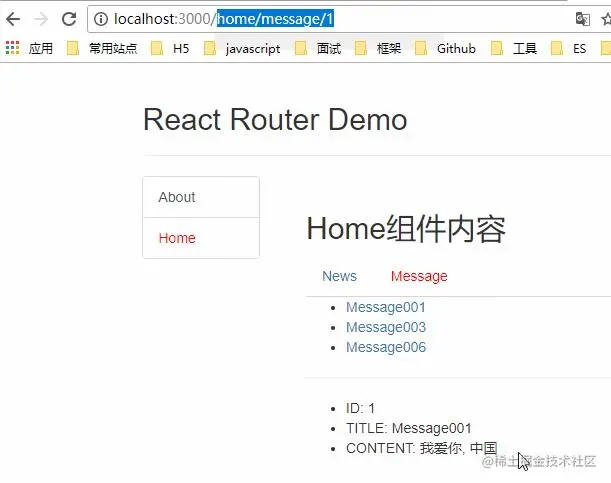This screenshot has width=611, height=483.
Task: Select About in the side menu
Action: click(201, 197)
